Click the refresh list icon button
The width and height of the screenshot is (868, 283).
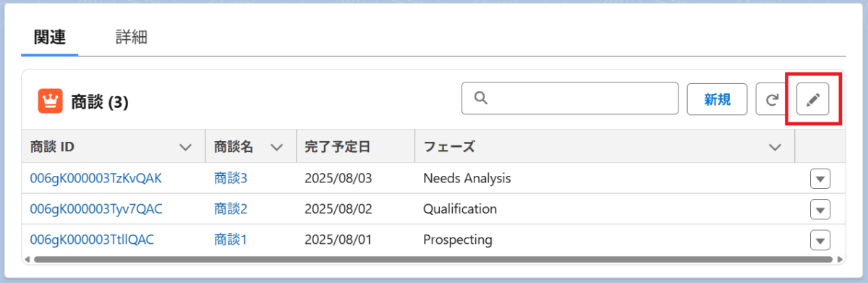coord(771,99)
